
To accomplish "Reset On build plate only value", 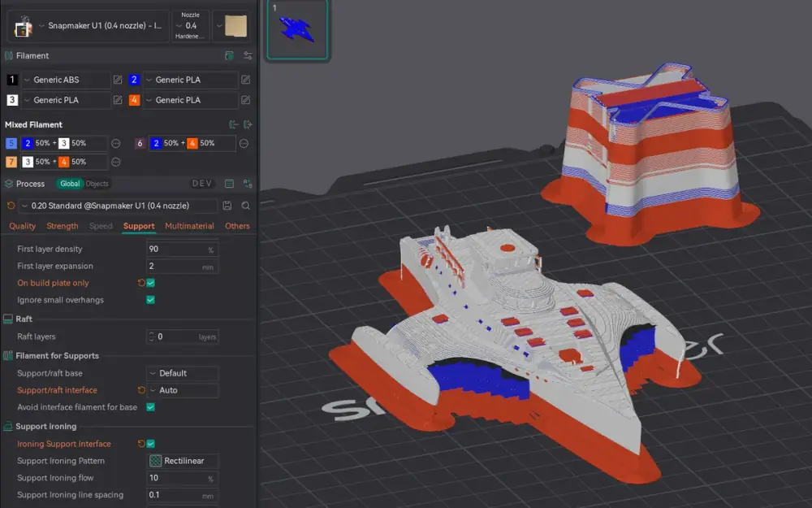I will [140, 283].
